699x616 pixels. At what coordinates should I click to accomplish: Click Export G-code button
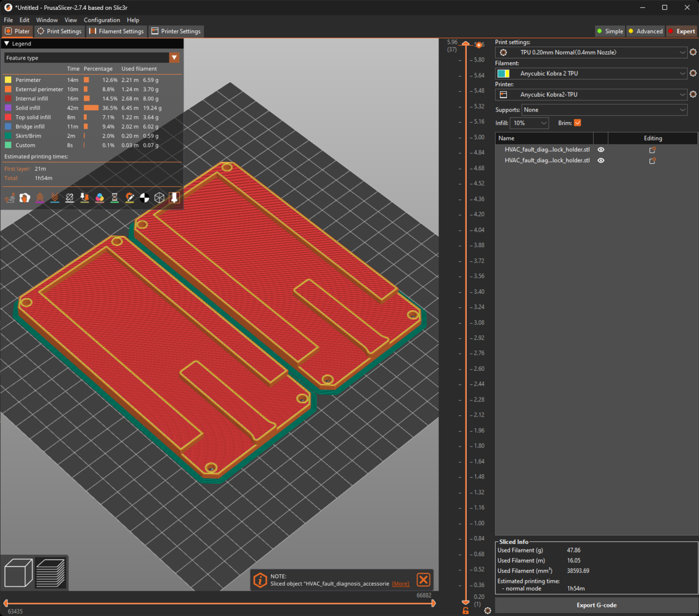(596, 605)
